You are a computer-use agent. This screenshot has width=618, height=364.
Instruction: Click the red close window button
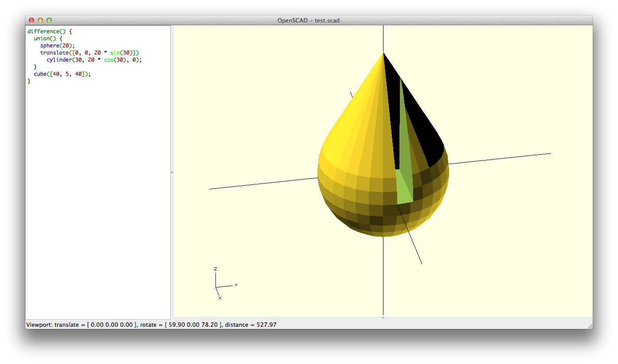tap(31, 20)
